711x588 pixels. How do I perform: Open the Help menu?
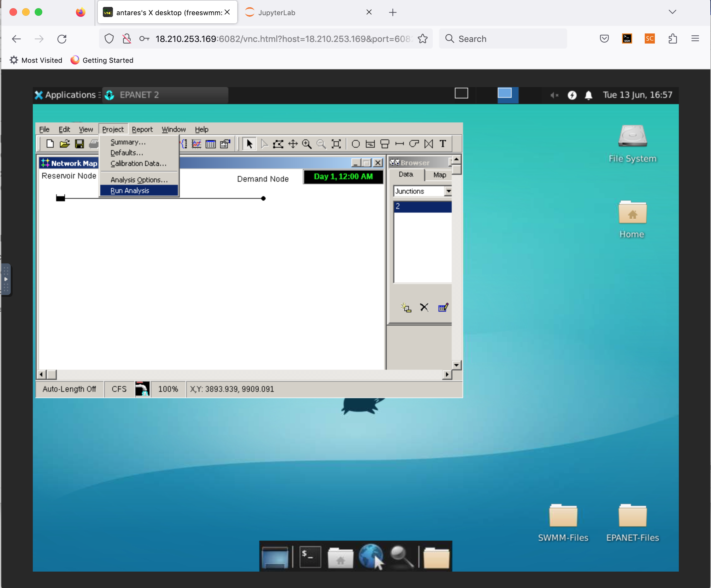pyautogui.click(x=202, y=129)
